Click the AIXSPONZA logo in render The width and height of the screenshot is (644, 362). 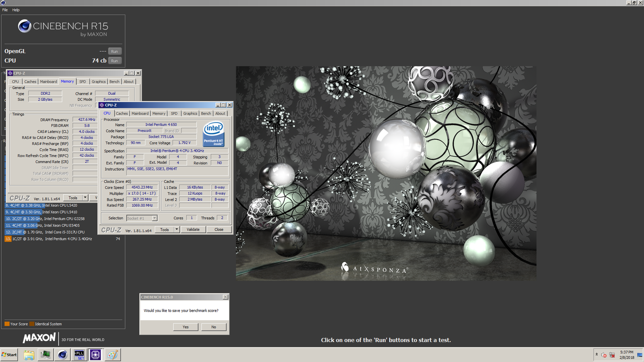click(x=374, y=268)
